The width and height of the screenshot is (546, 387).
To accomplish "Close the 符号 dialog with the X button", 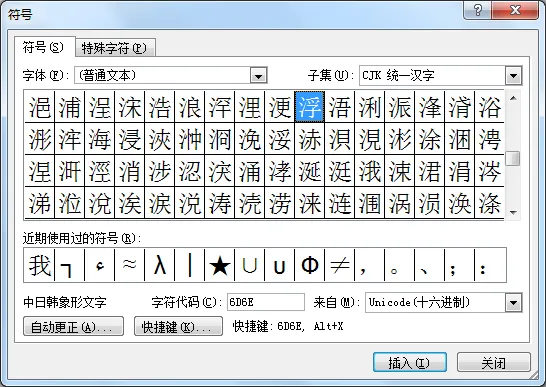I will click(515, 10).
